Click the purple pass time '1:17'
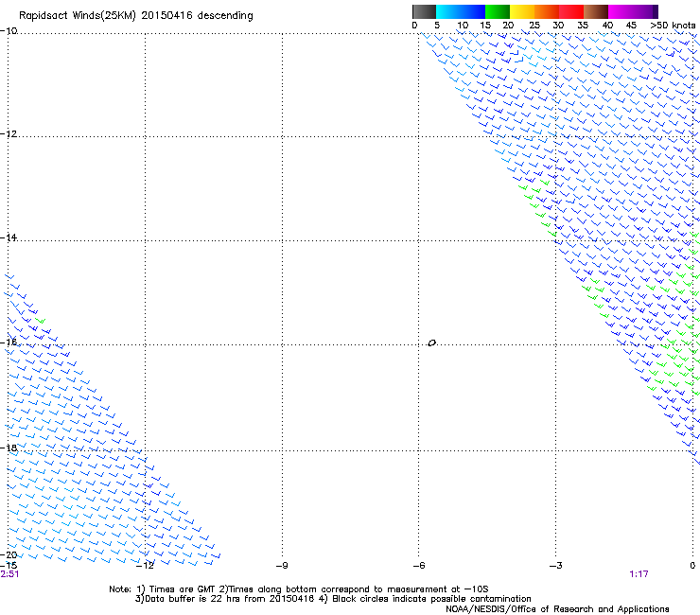This screenshot has height=615, width=700. (x=639, y=574)
